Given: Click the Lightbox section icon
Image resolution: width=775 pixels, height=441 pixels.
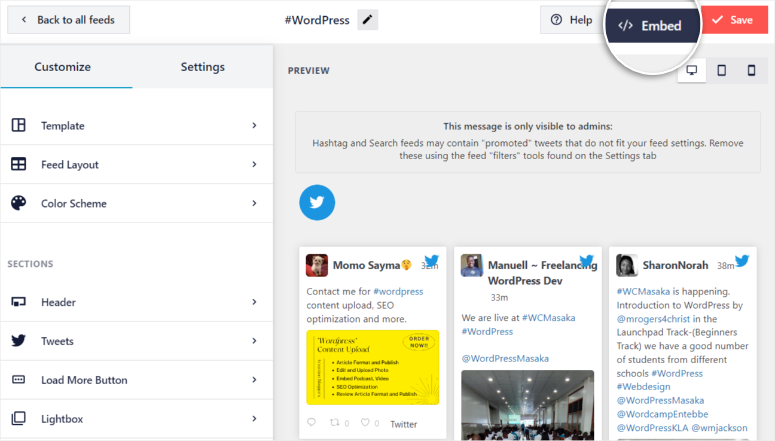Looking at the screenshot, I should coord(19,418).
